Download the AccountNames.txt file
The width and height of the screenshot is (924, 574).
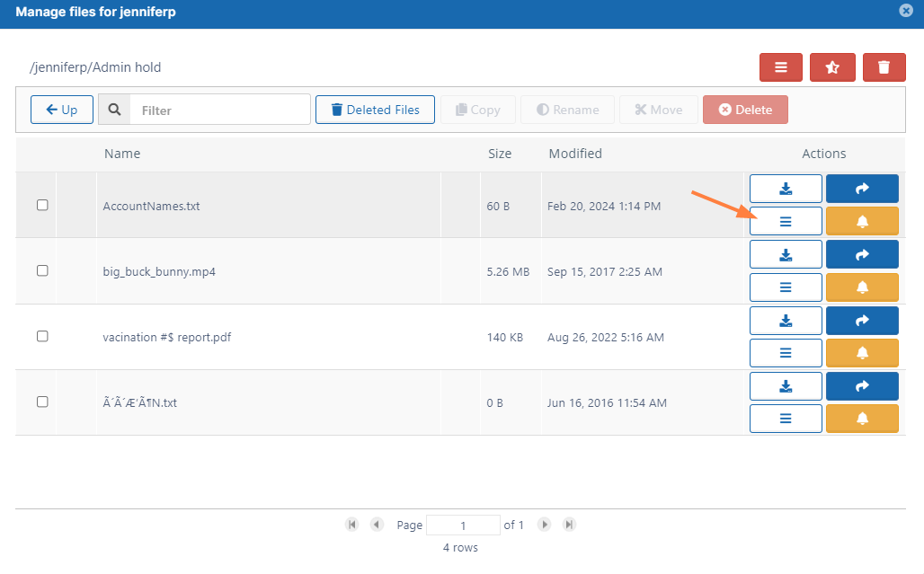(x=786, y=189)
